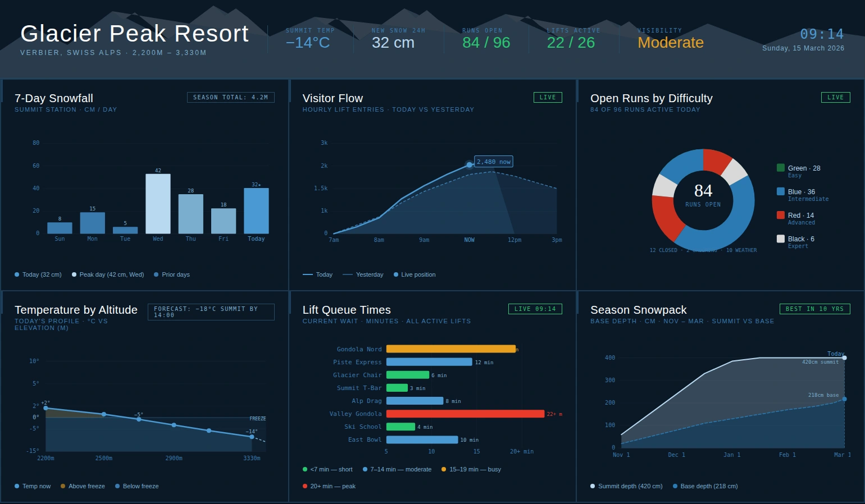Select the Runs Open stat in the header
The width and height of the screenshot is (865, 504).
pos(485,38)
